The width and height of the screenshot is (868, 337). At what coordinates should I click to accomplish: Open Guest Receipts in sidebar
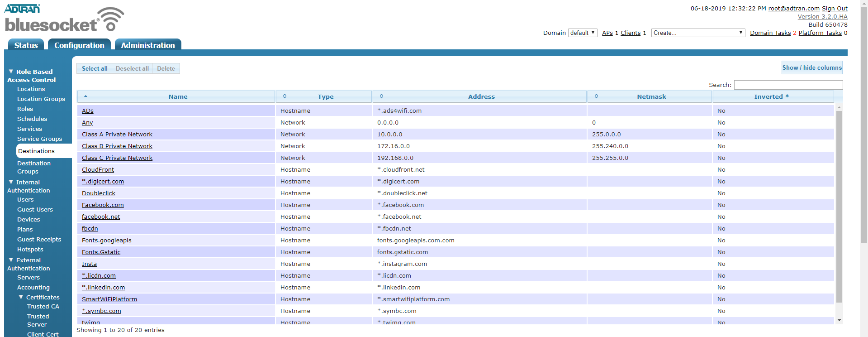coord(39,239)
